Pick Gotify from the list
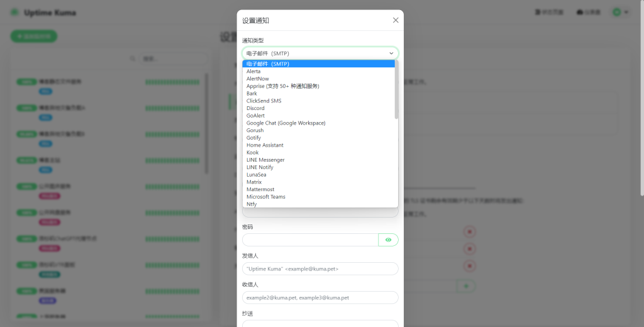This screenshot has width=644, height=327. [318, 138]
